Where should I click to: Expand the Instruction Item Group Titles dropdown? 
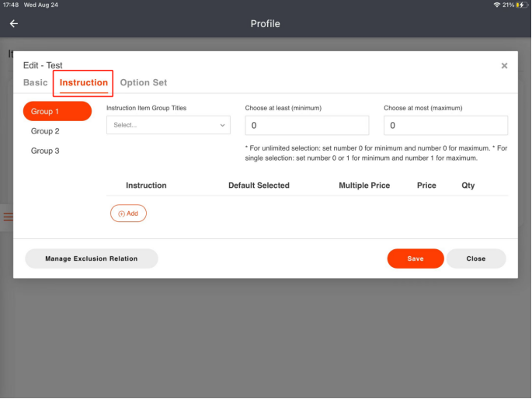pyautogui.click(x=169, y=125)
